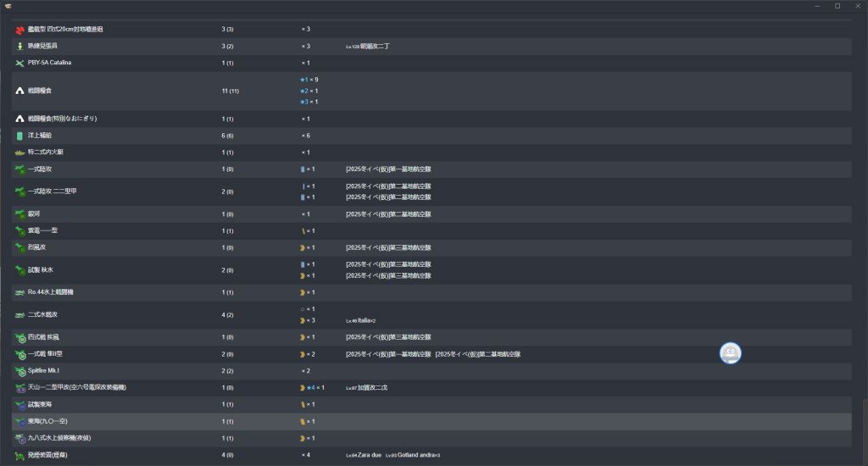Select the 東海(九〇一空) equipment row

(x=424, y=421)
